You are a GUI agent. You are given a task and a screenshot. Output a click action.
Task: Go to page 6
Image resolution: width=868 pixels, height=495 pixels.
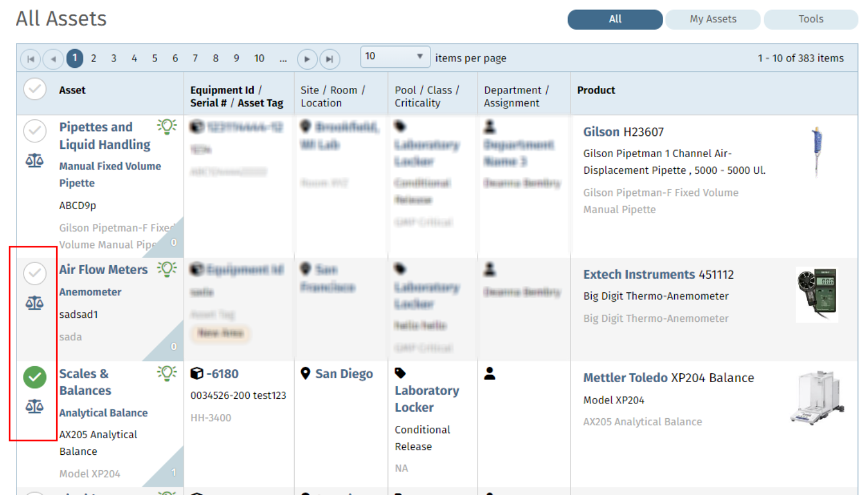(x=175, y=58)
